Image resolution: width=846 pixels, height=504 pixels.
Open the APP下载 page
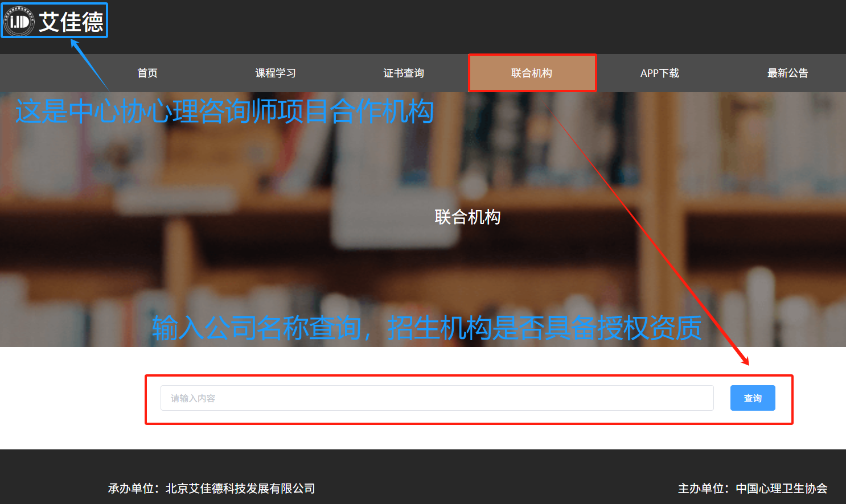pyautogui.click(x=660, y=73)
